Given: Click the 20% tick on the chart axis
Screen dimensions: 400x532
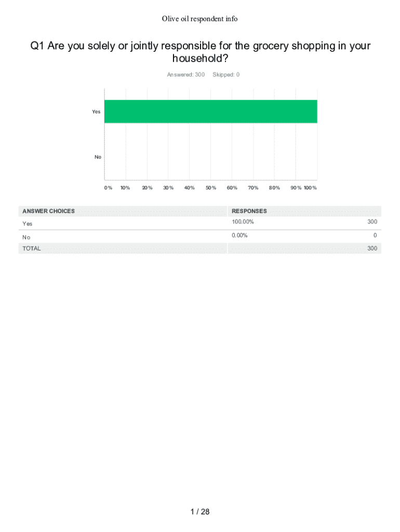Looking at the screenshot, I should (147, 188).
